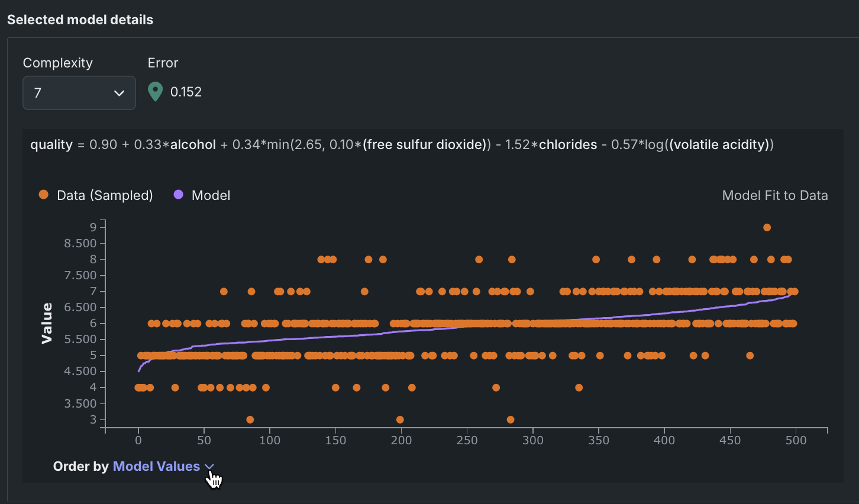Click the green Error pin icon
859x504 pixels.
[155, 92]
